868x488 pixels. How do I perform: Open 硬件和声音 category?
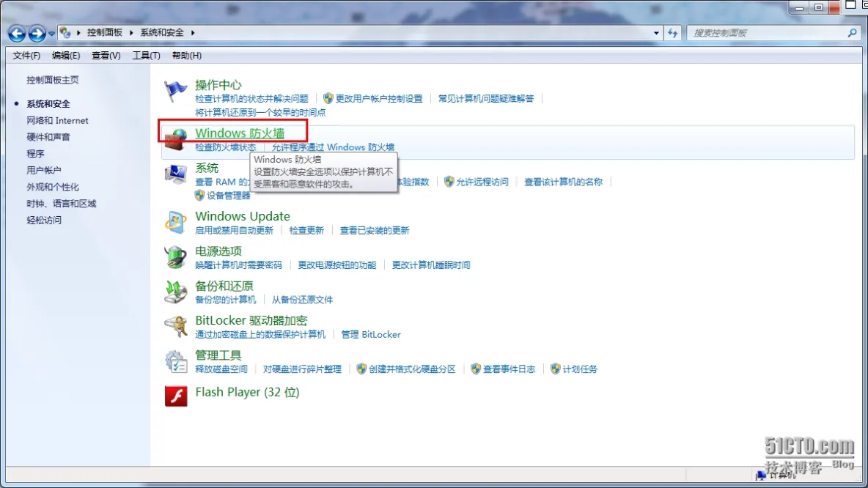click(x=48, y=137)
